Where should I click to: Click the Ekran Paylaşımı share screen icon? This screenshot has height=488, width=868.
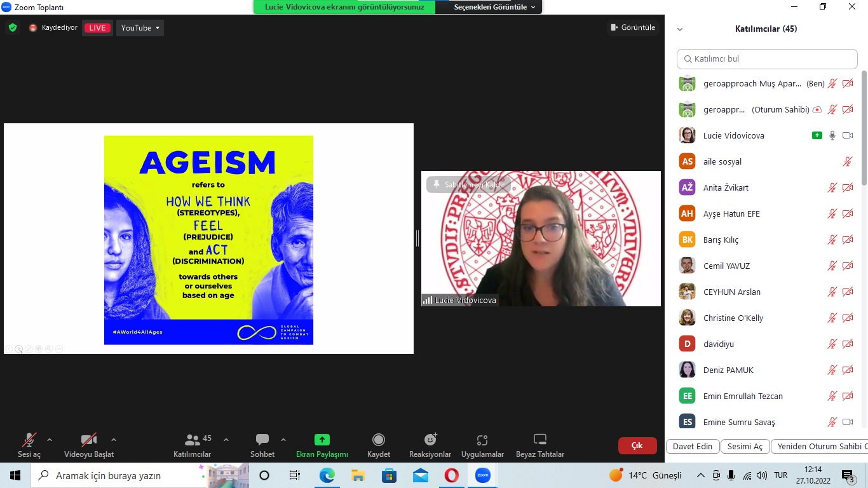[322, 440]
